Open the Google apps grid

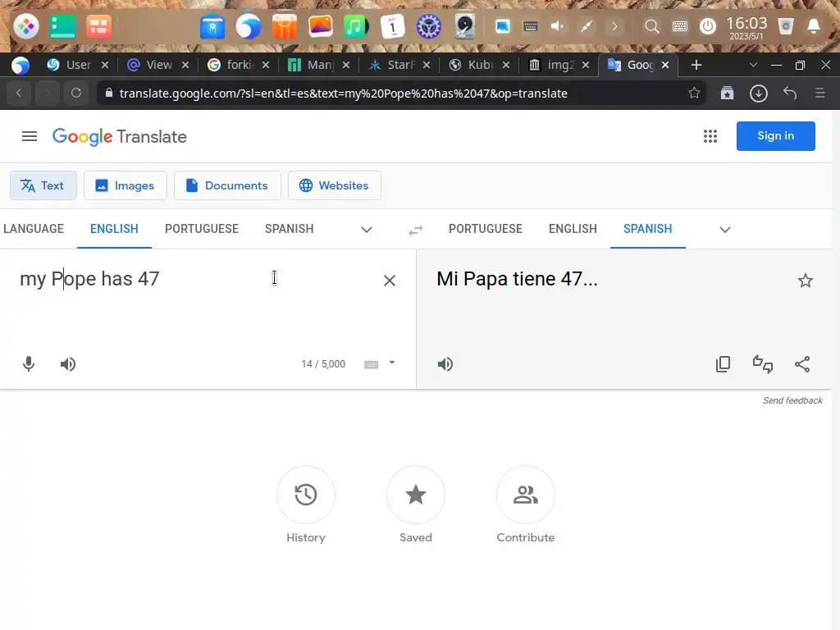coord(710,136)
